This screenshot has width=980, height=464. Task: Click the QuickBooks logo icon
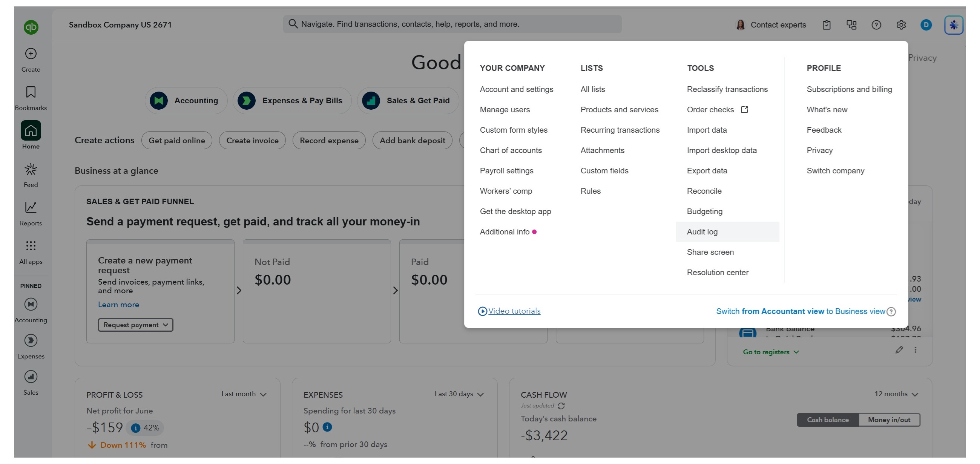click(x=31, y=27)
